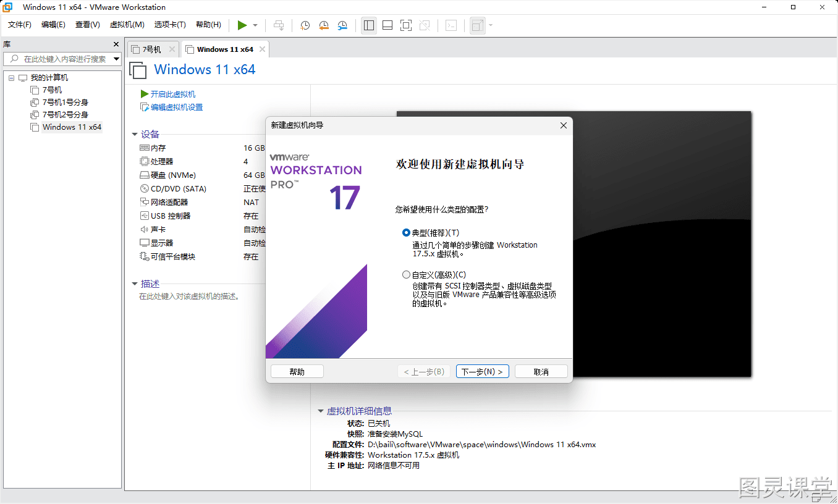838x504 pixels.
Task: Click the 上一步(B) back button
Action: click(x=424, y=372)
